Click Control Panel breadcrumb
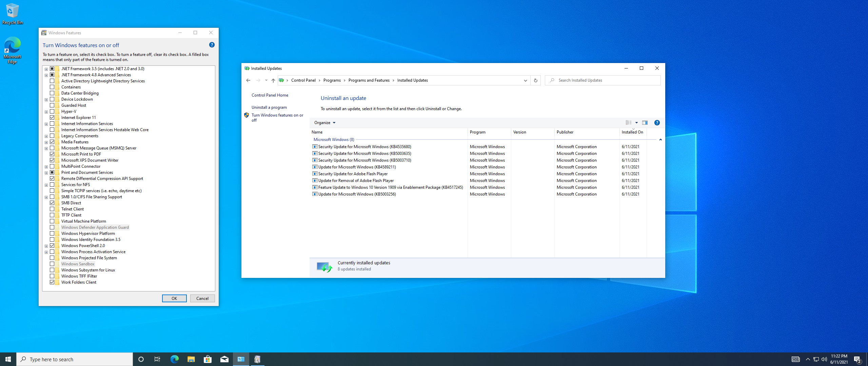The width and height of the screenshot is (868, 366). tap(303, 80)
